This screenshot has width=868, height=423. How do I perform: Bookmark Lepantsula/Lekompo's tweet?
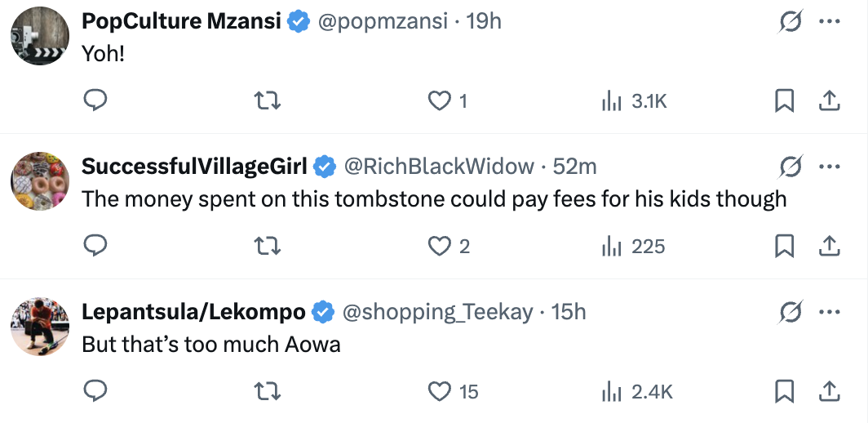point(784,391)
